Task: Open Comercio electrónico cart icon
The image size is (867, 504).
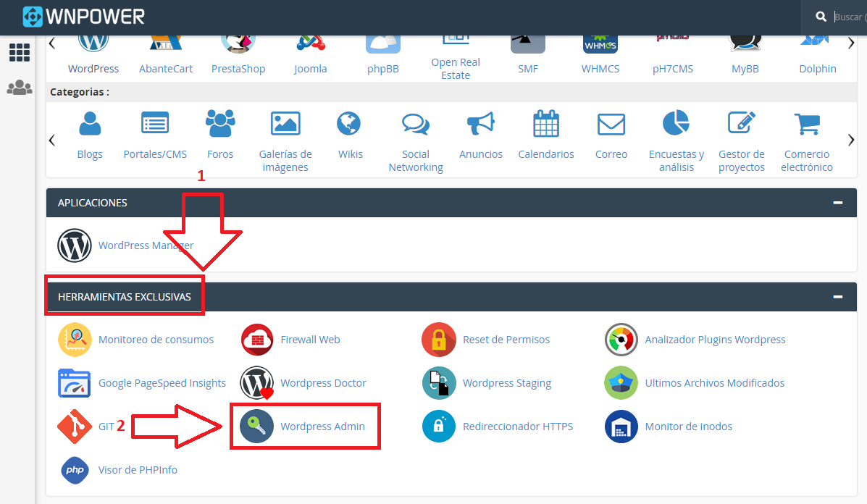Action: tap(807, 124)
